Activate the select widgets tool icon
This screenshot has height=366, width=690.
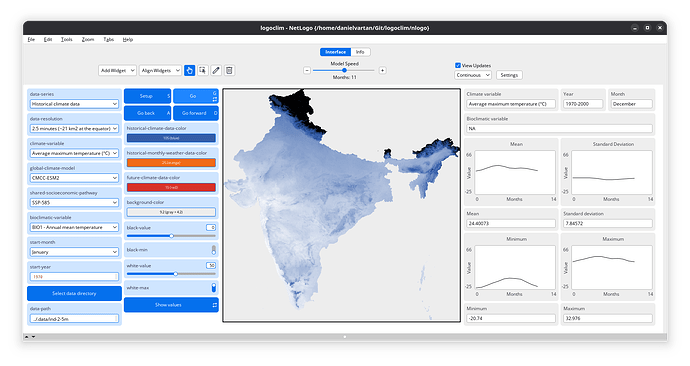tap(202, 70)
